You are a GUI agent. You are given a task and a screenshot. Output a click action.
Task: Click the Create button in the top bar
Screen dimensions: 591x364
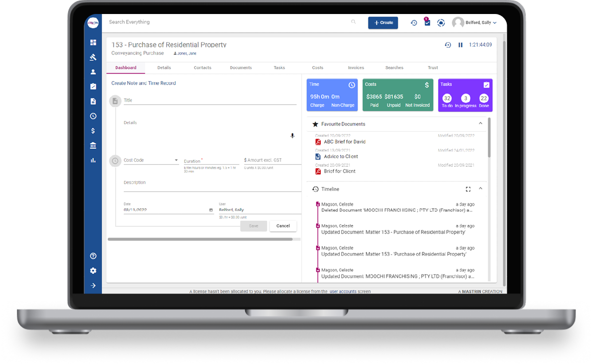pyautogui.click(x=383, y=23)
